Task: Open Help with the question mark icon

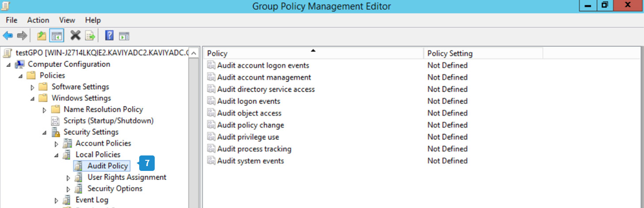Action: coord(109,36)
